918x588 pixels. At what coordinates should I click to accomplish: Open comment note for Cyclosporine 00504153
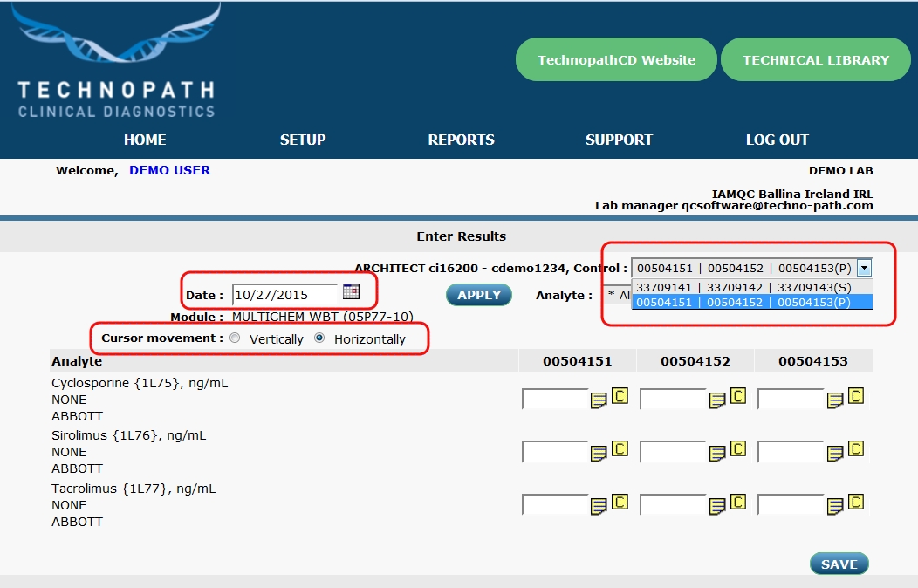tap(835, 400)
